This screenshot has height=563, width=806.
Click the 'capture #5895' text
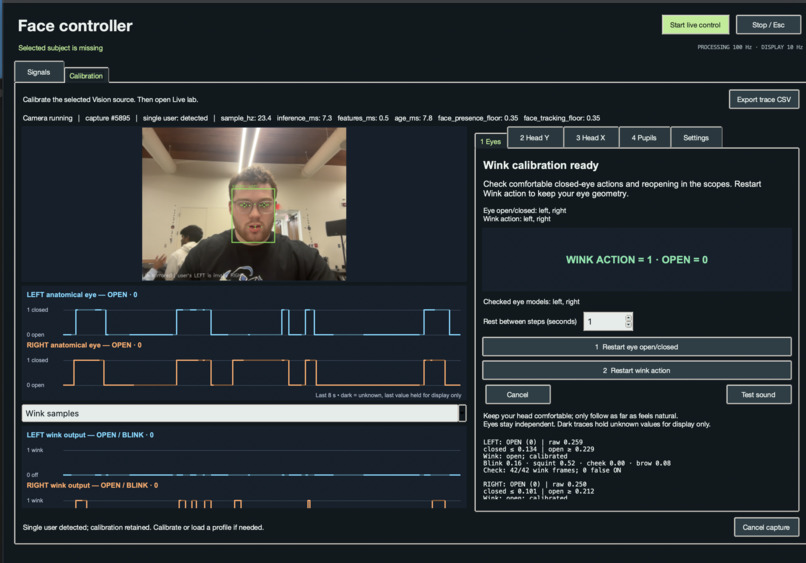[x=107, y=118]
